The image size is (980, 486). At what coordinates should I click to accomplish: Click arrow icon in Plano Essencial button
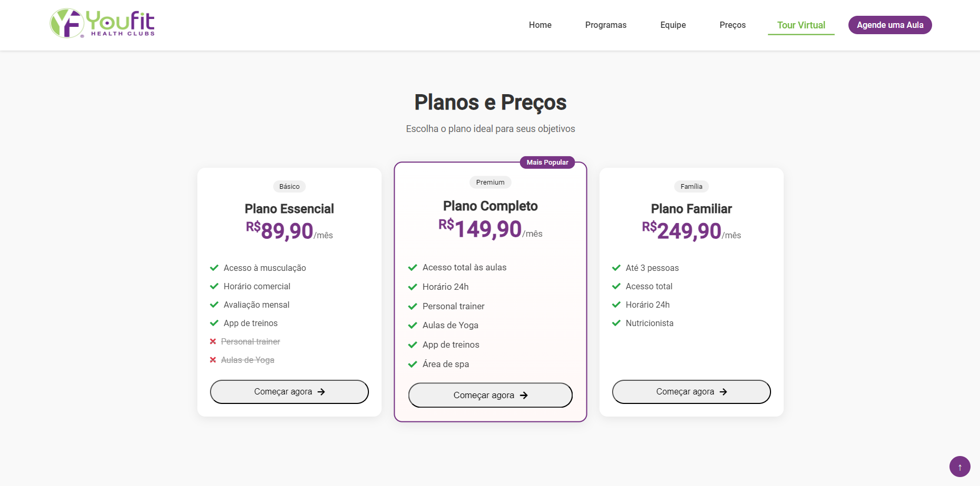coord(321,392)
